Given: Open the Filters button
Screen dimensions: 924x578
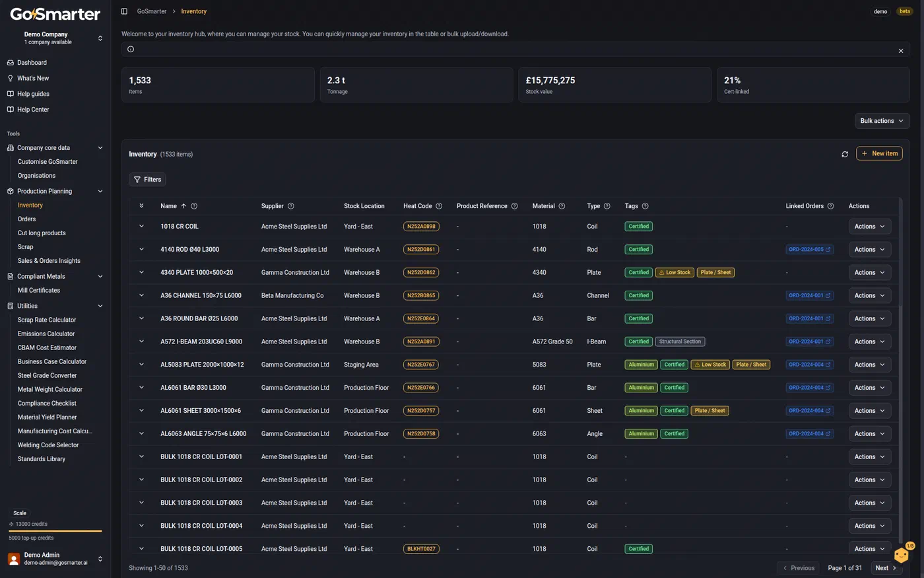Looking at the screenshot, I should [147, 180].
